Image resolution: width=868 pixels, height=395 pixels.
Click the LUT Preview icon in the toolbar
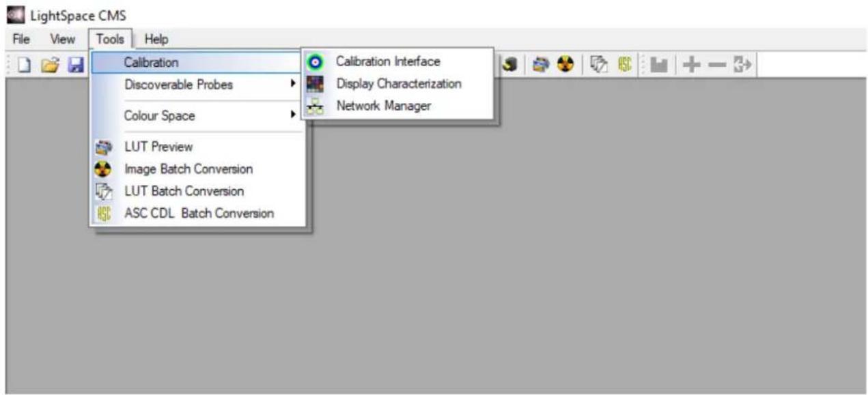[x=540, y=64]
